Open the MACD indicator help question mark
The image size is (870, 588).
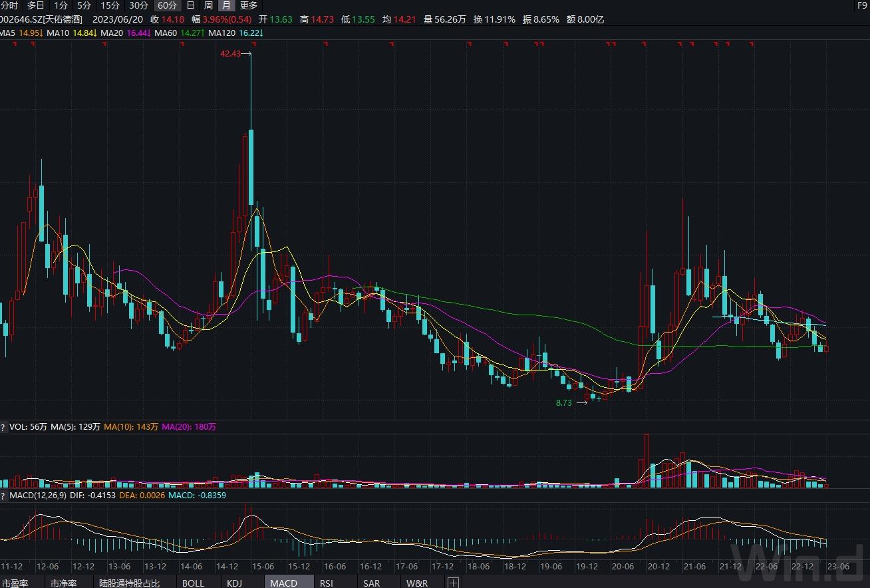tap(3, 496)
